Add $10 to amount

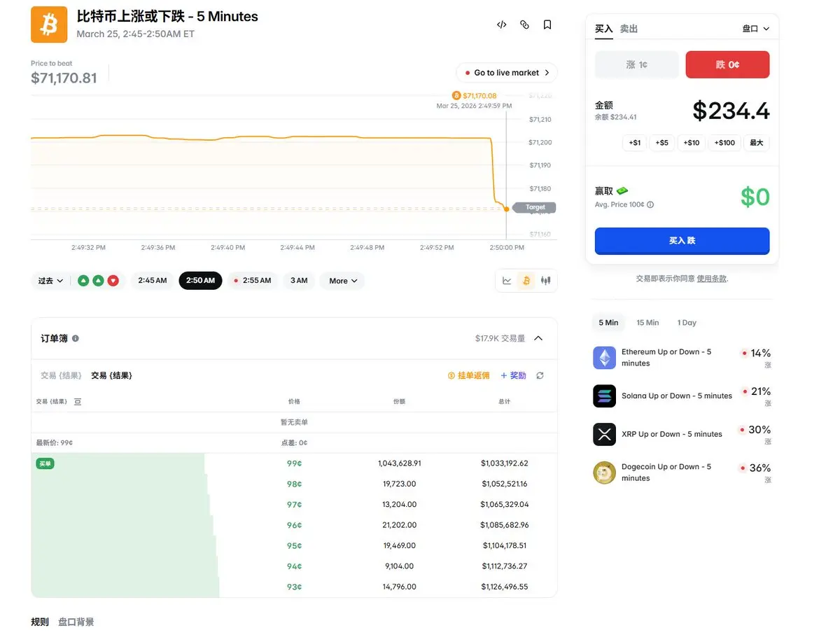(x=691, y=143)
